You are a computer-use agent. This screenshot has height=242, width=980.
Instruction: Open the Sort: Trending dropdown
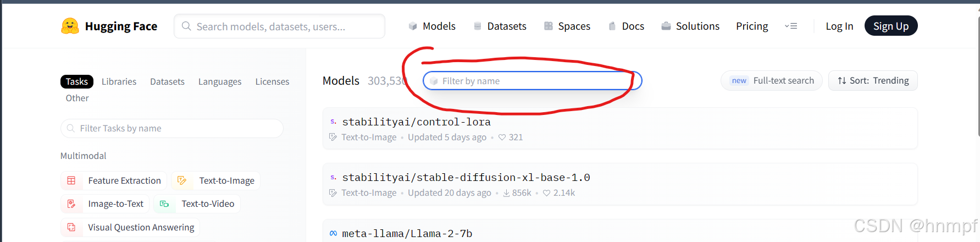click(873, 81)
